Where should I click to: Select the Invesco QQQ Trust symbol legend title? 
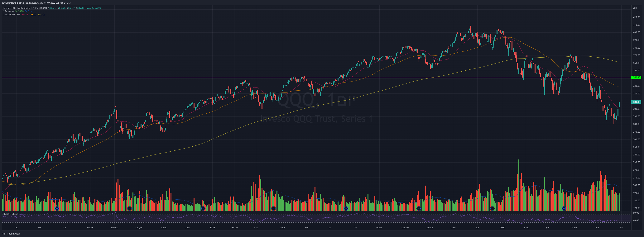(x=25, y=8)
